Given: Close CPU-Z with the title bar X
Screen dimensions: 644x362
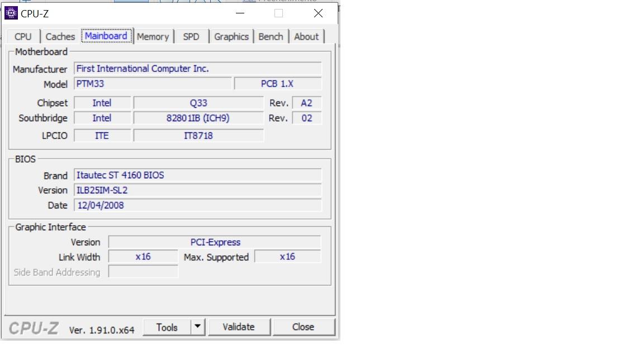Looking at the screenshot, I should pyautogui.click(x=318, y=13).
